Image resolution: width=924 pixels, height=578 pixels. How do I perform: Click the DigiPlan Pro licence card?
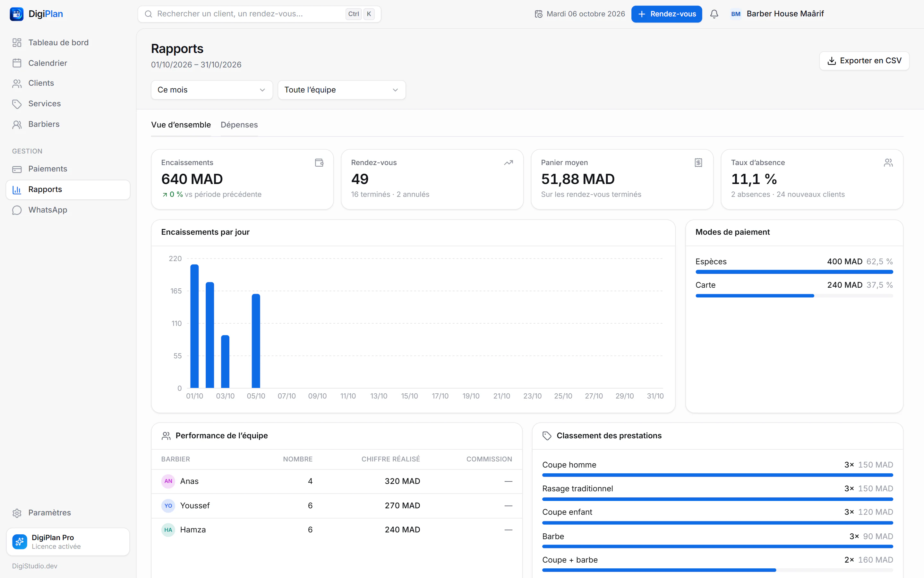[x=68, y=542]
